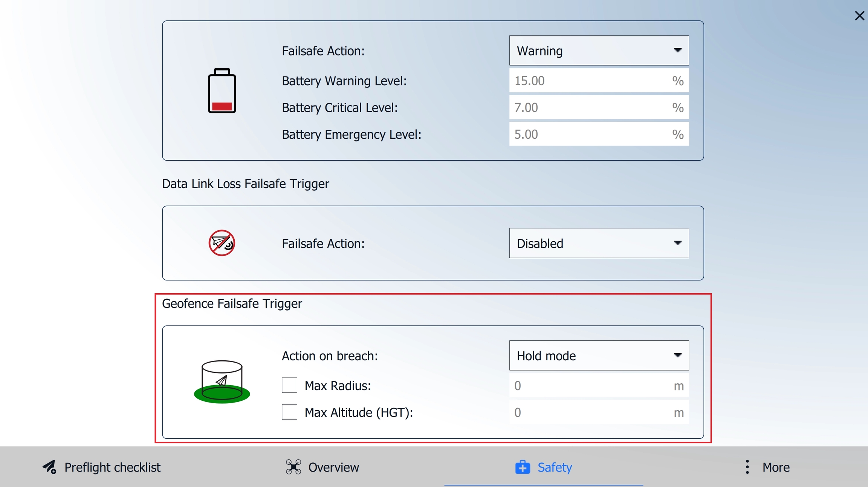Click the Preflight checklist paper plane icon
The image size is (868, 487).
click(x=49, y=467)
